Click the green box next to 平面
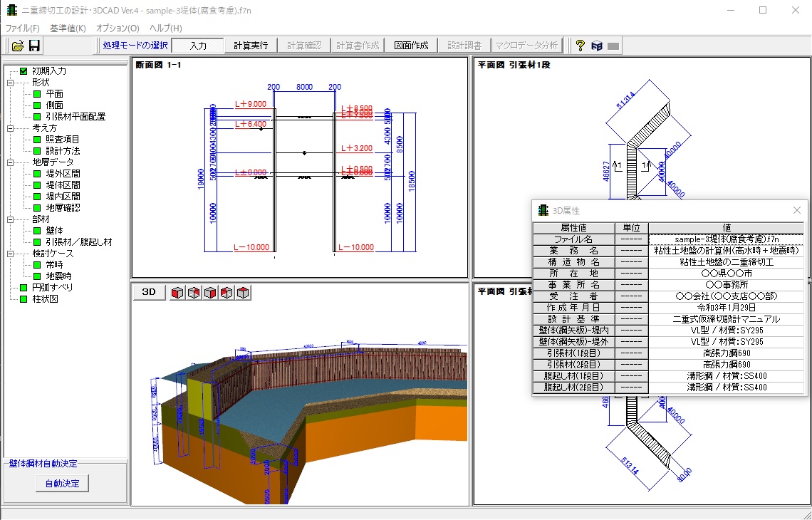The height and width of the screenshot is (520, 812). [37, 94]
